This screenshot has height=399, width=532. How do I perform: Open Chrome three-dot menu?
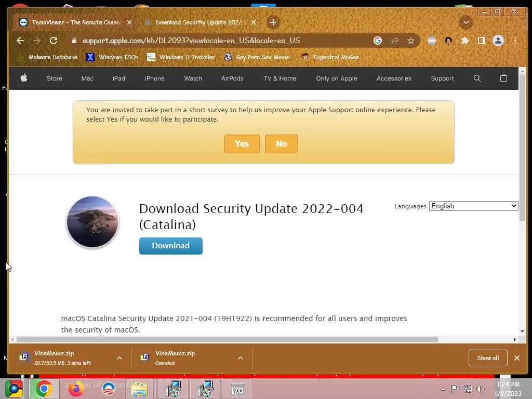coord(515,41)
